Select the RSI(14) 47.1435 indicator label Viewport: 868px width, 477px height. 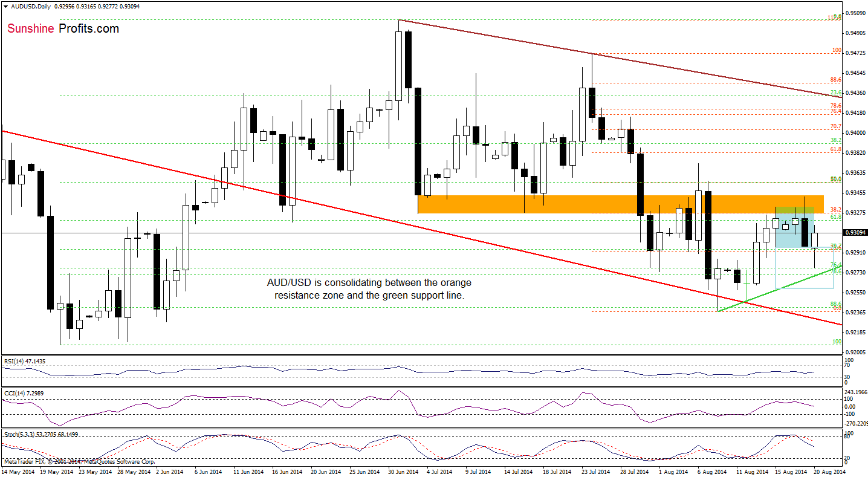tap(24, 361)
